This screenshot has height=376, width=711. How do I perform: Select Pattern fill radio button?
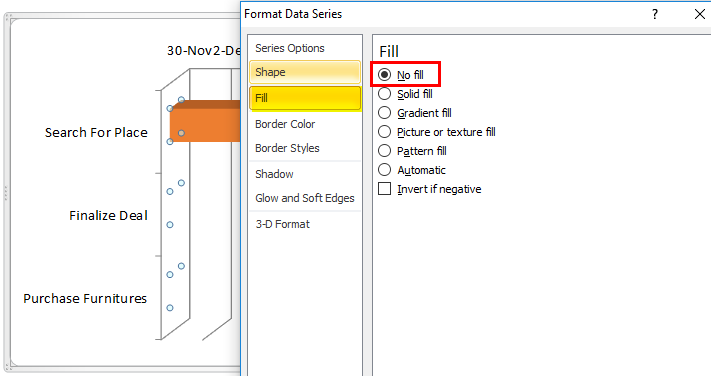tap(385, 151)
